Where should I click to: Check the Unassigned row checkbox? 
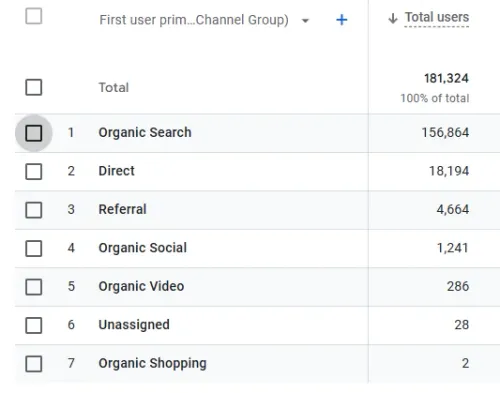34,325
